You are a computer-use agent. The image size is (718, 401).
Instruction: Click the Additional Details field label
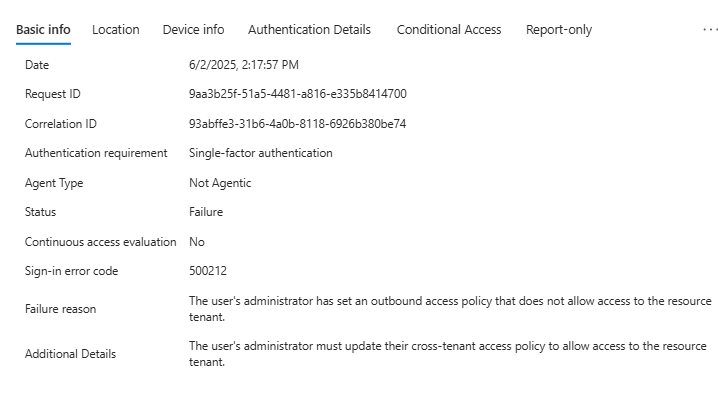point(70,354)
